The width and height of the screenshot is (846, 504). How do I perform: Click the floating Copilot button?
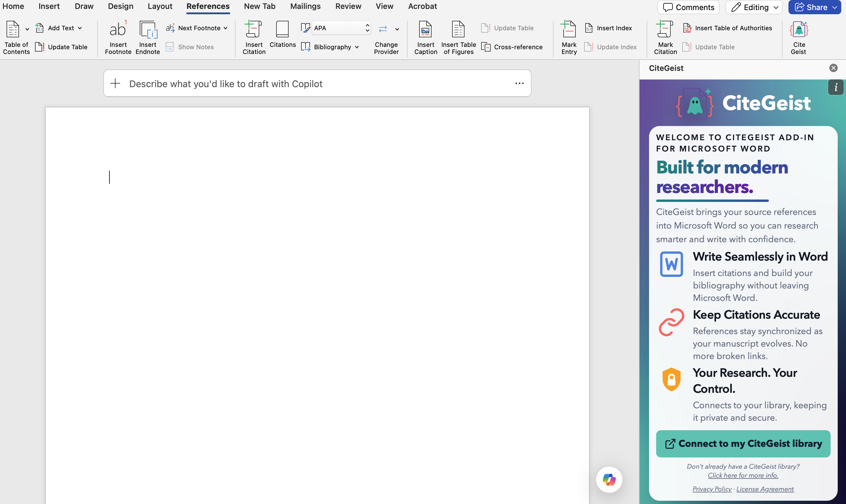(x=609, y=480)
